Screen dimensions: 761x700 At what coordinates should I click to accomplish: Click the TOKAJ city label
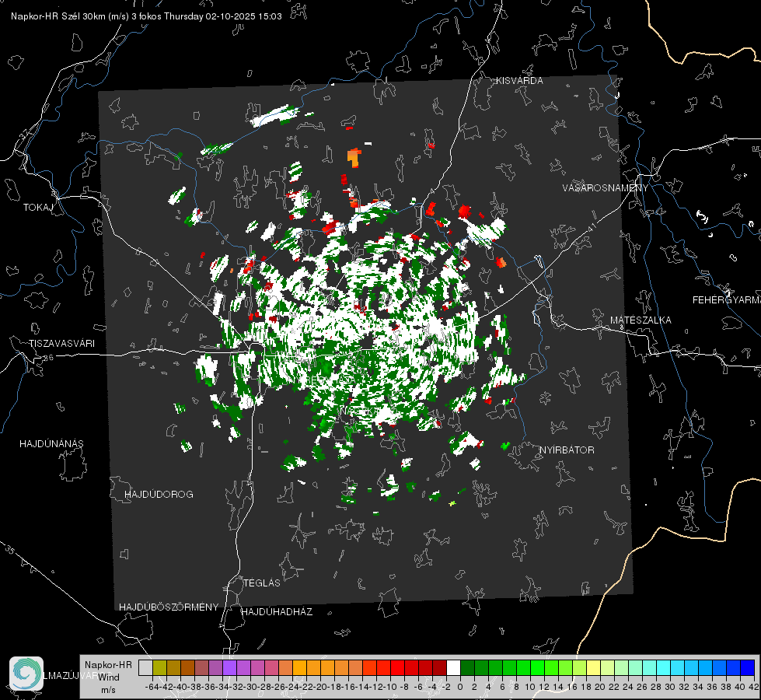pos(38,208)
